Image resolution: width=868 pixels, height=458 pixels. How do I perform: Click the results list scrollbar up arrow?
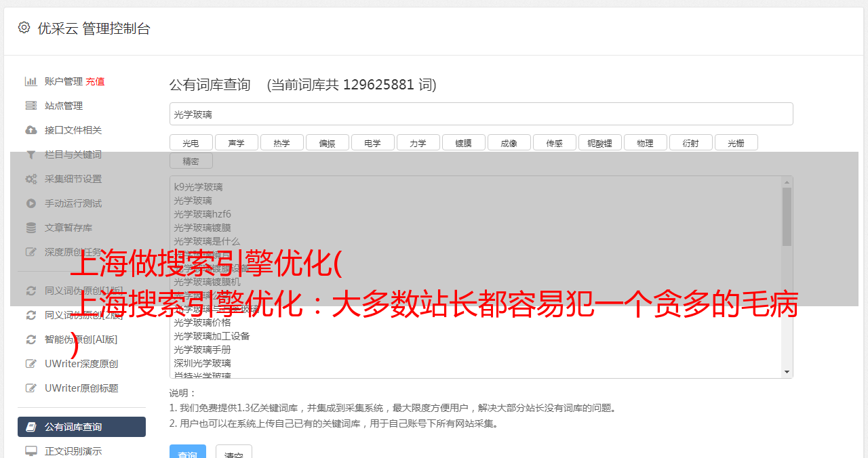coord(787,182)
